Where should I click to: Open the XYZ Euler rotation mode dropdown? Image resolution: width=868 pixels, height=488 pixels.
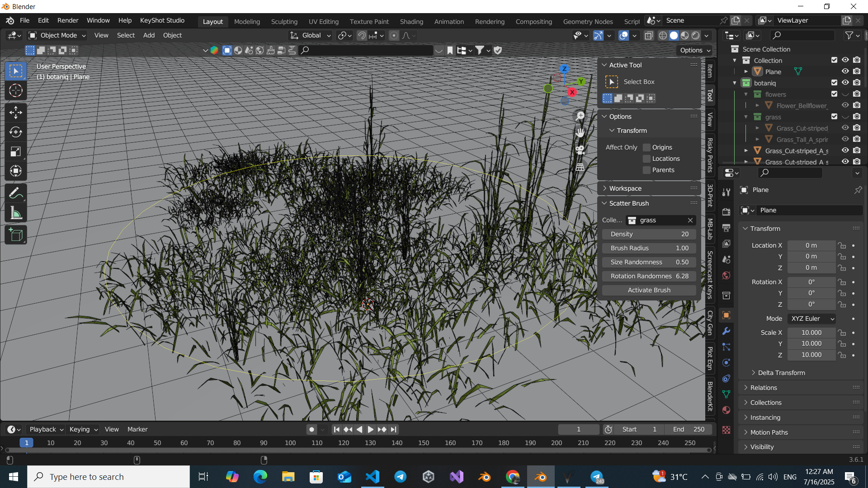[811, 319]
